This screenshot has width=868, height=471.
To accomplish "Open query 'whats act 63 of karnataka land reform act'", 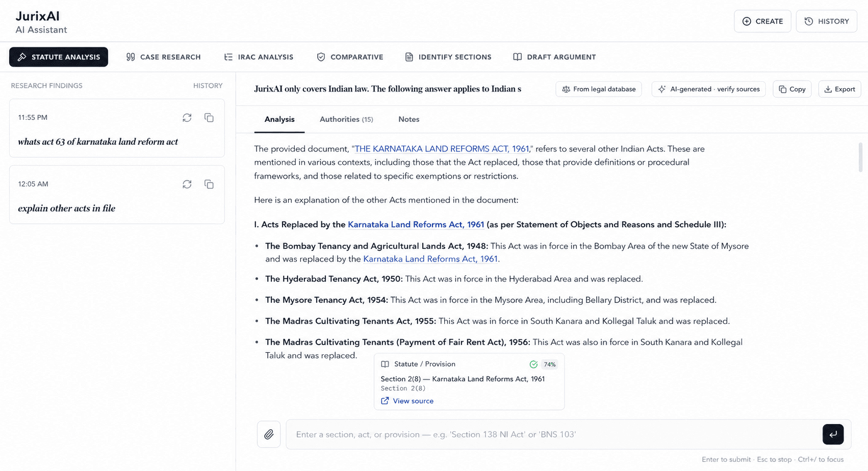I will click(98, 142).
